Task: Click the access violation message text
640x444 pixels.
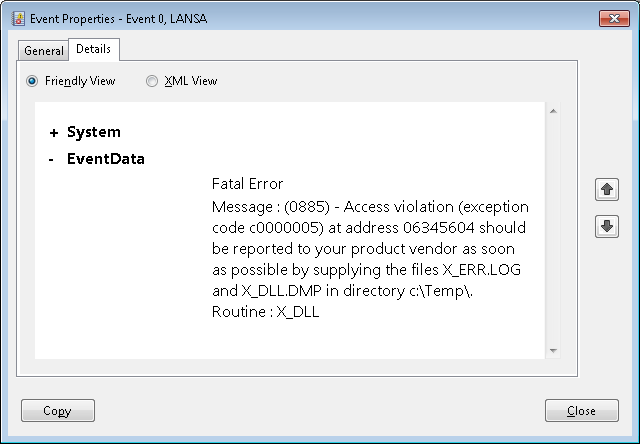Action: (370, 248)
